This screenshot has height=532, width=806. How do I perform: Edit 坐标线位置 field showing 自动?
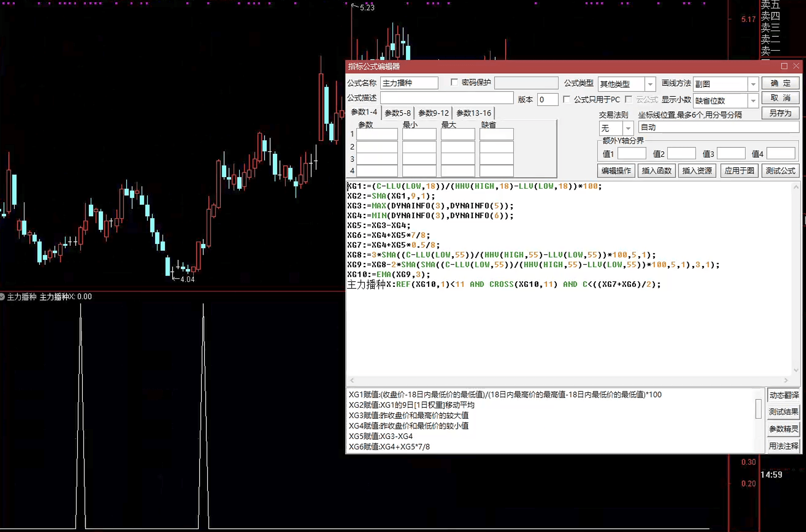click(719, 127)
